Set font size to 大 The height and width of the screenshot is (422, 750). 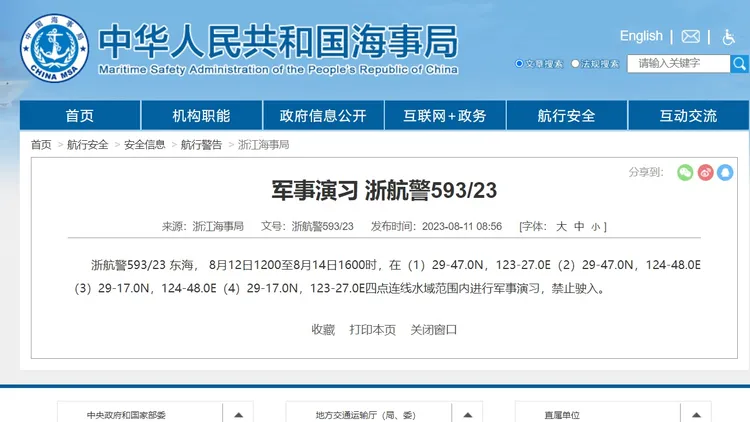tap(561, 226)
